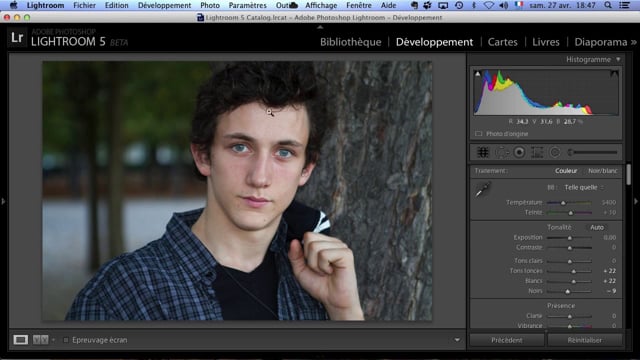640x360 pixels.
Task: Open the French flag input menu
Action: [519, 5]
